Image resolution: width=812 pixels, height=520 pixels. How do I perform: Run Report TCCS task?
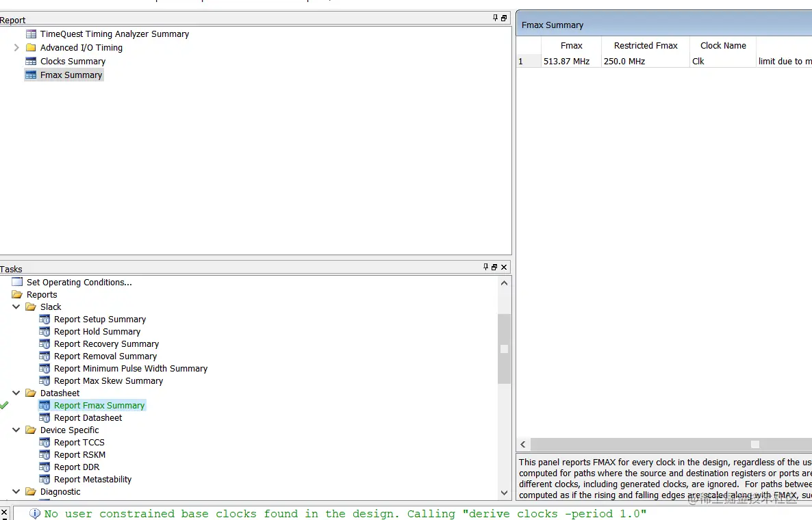coord(79,443)
